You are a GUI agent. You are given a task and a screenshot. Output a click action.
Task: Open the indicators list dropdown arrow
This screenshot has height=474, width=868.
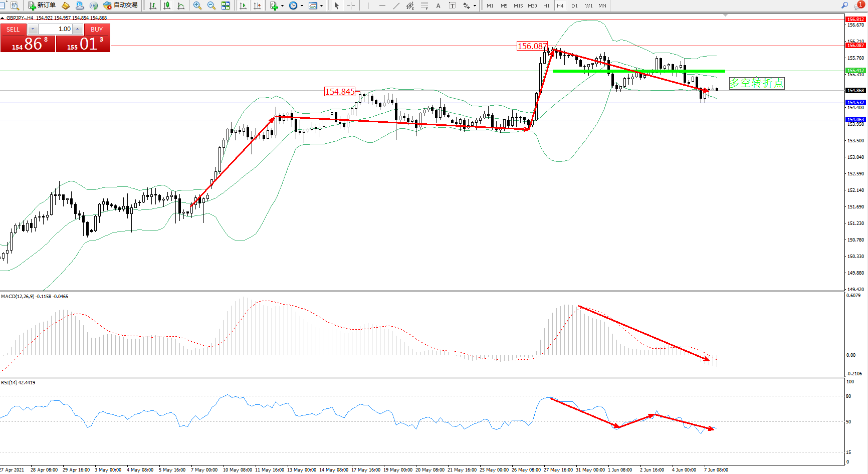point(282,6)
